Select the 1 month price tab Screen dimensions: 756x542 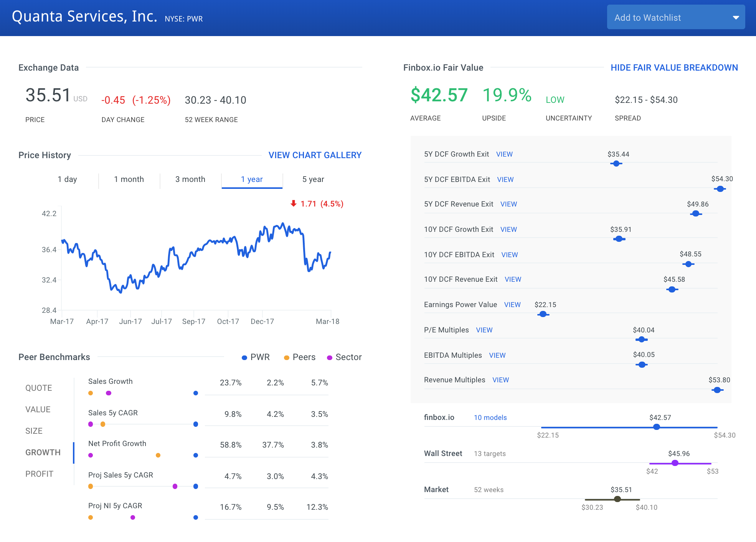coord(129,179)
